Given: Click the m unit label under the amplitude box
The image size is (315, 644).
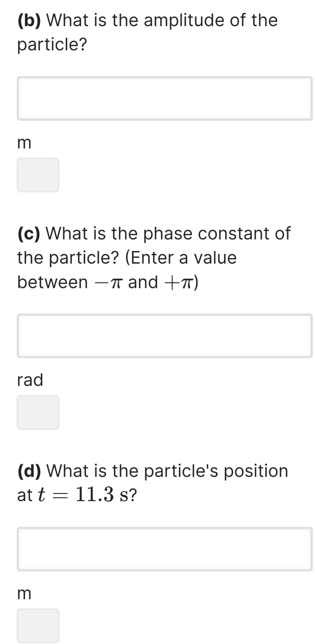Looking at the screenshot, I should [23, 142].
